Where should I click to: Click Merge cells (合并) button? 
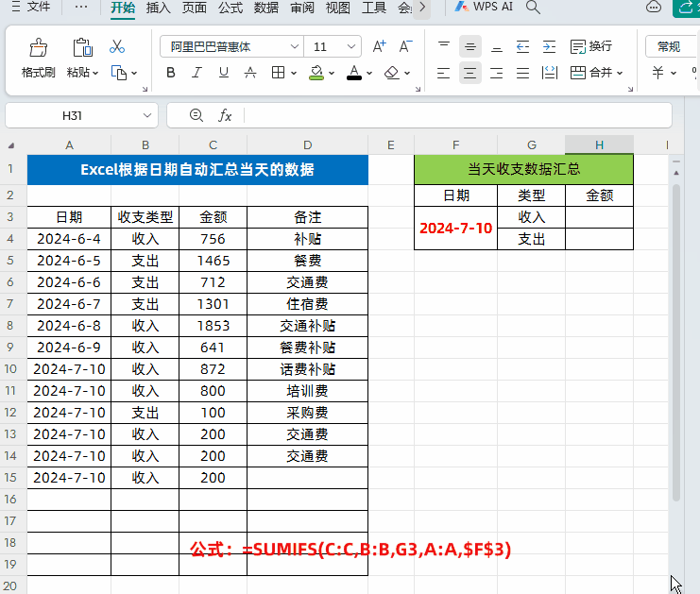[590, 73]
